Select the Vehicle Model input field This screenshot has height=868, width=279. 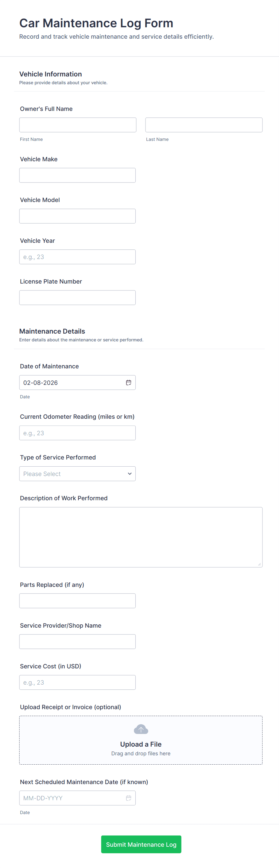tap(77, 216)
